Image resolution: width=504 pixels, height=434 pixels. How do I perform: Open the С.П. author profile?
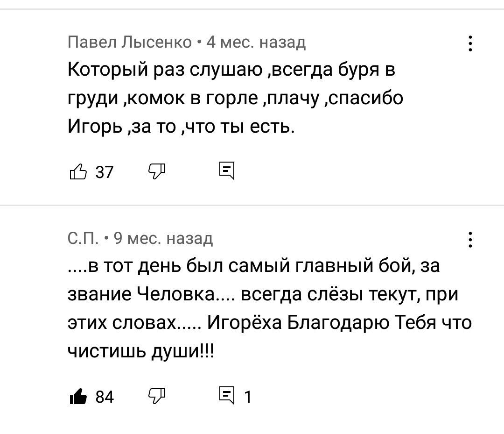pyautogui.click(x=83, y=239)
